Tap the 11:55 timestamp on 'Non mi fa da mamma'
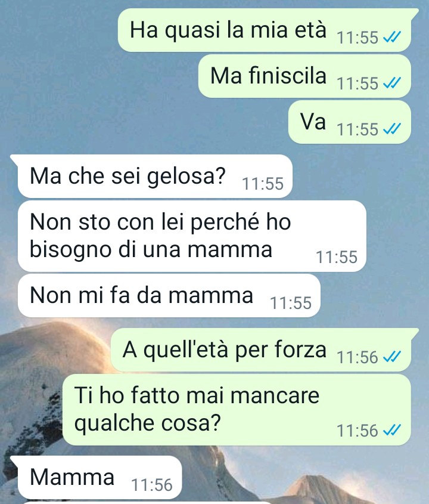Image resolution: width=429 pixels, height=504 pixels. coord(291,303)
